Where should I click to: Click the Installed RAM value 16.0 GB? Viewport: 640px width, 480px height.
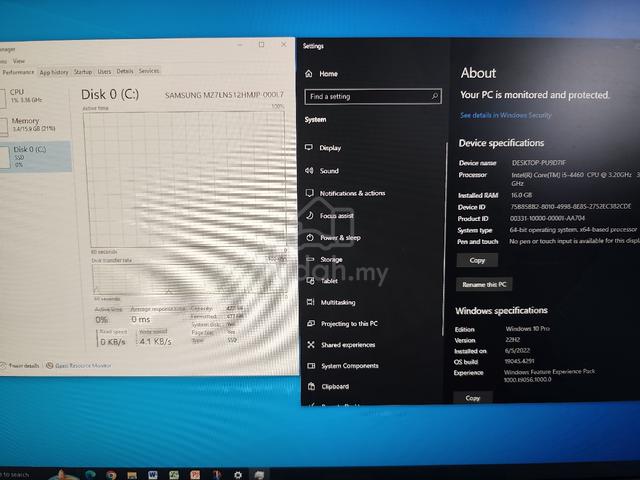point(521,195)
